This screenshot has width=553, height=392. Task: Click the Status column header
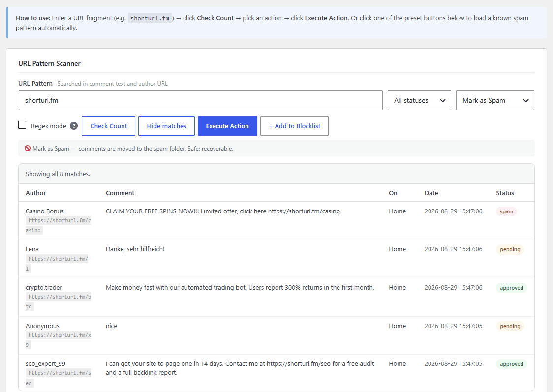(x=505, y=193)
